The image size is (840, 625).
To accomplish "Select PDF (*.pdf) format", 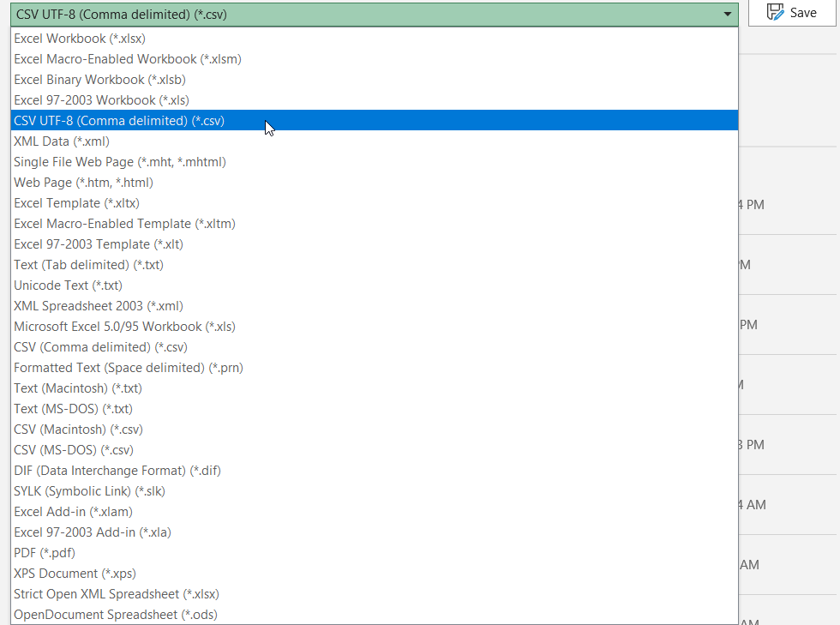I will (374, 553).
